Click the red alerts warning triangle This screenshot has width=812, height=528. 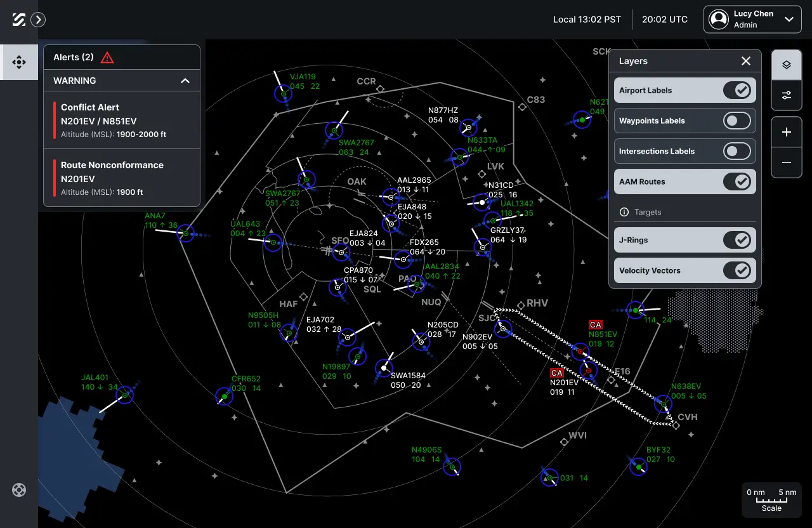click(x=107, y=57)
